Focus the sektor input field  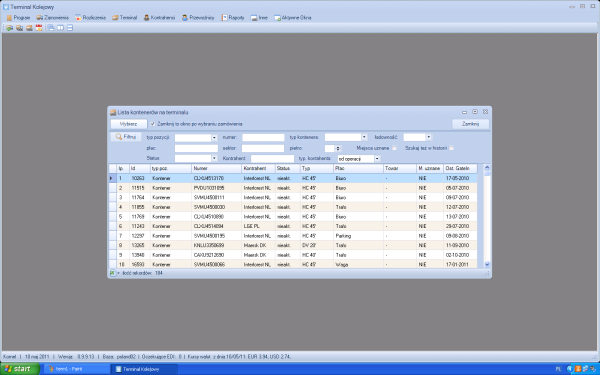[263, 148]
